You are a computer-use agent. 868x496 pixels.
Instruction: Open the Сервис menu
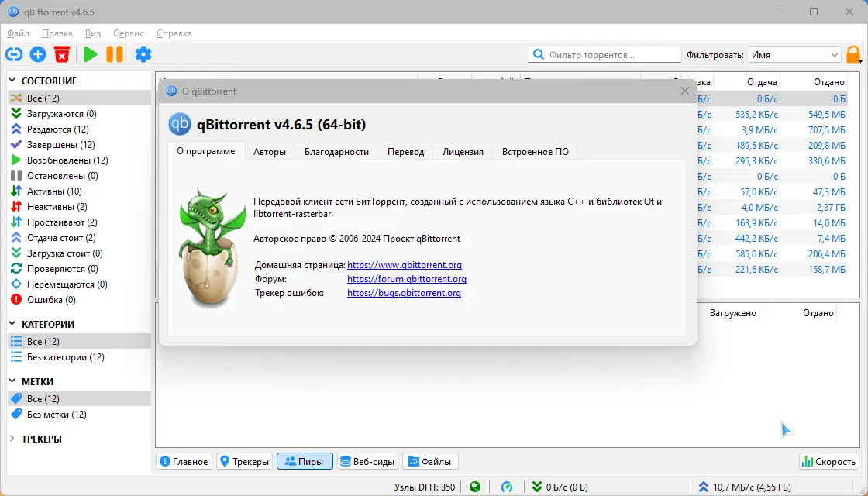[x=129, y=33]
